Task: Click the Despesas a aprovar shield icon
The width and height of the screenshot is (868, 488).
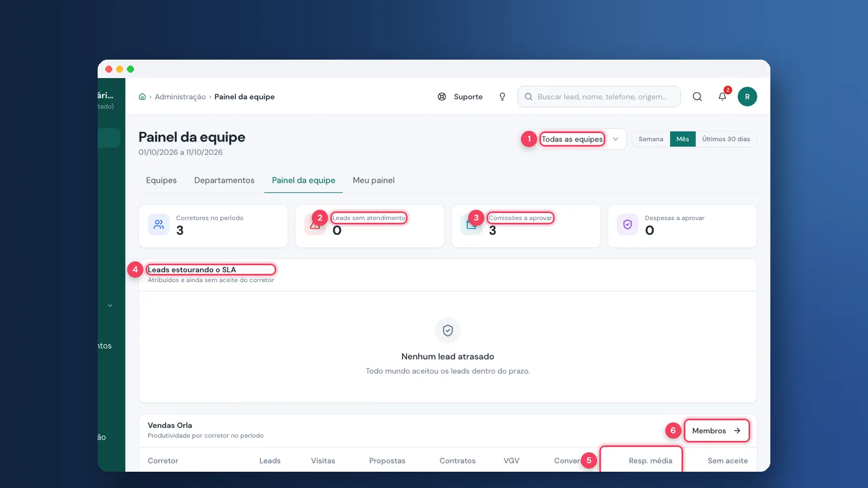Action: 628,224
